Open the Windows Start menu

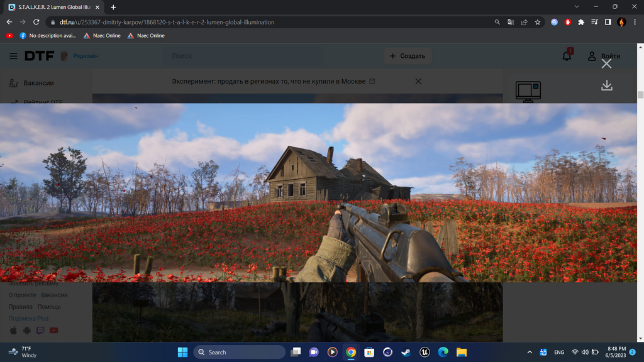tap(183, 352)
